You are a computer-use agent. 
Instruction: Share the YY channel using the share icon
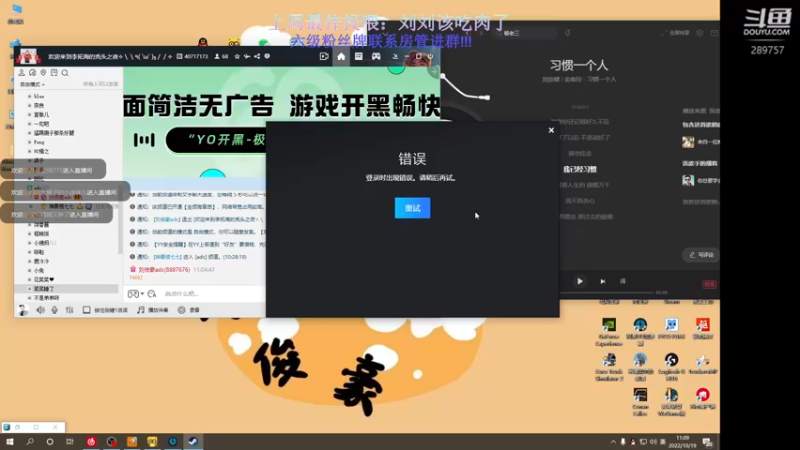[x=257, y=57]
